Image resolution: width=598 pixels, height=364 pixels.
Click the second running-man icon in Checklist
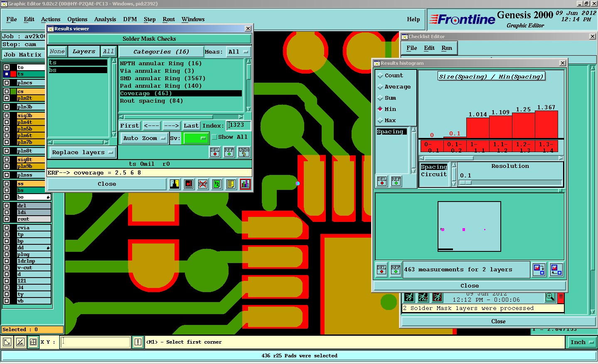tap(423, 297)
